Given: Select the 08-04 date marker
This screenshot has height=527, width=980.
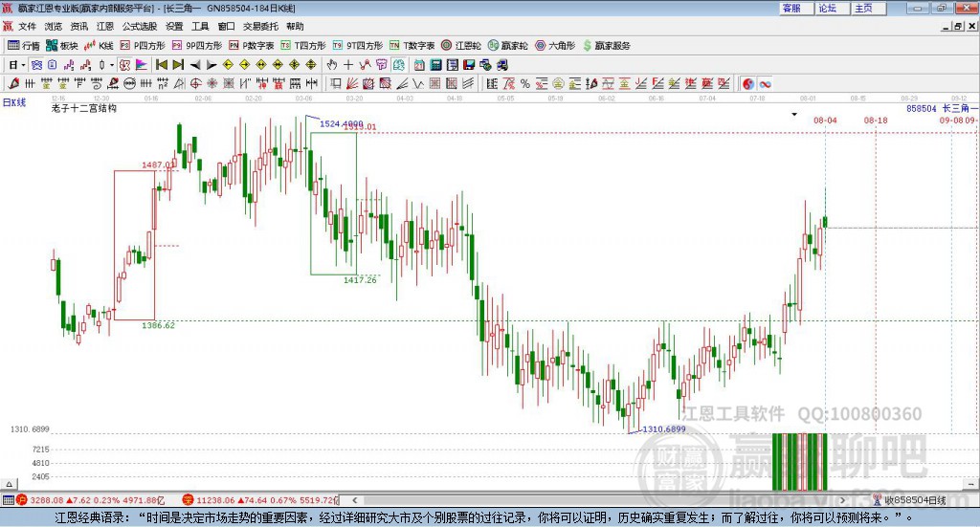Looking at the screenshot, I should (825, 120).
